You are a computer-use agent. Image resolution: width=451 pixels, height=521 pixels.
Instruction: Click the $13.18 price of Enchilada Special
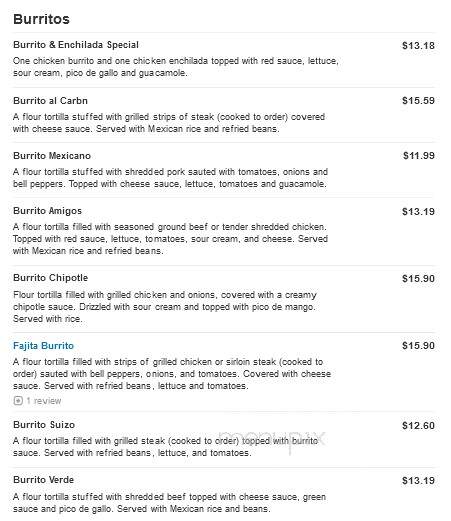[418, 45]
